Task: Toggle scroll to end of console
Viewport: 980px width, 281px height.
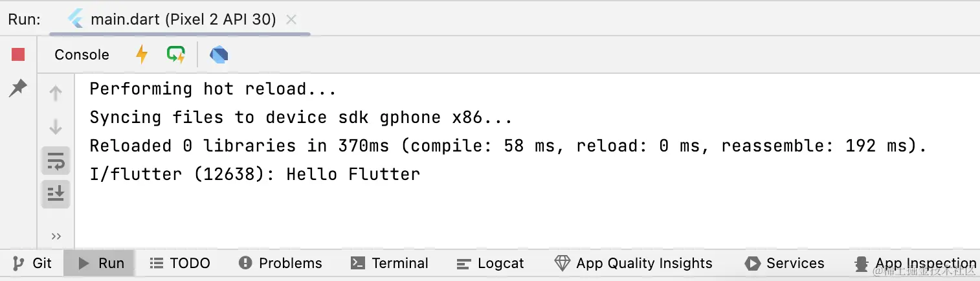Action: pyautogui.click(x=56, y=194)
